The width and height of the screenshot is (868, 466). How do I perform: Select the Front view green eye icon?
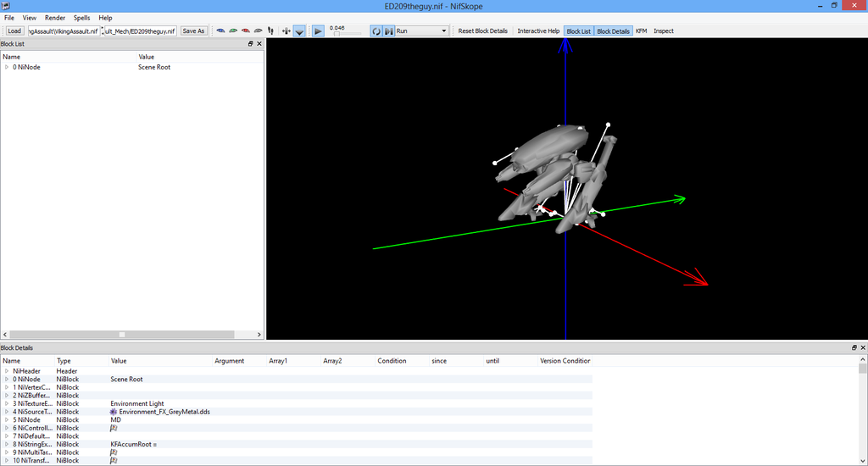click(233, 31)
